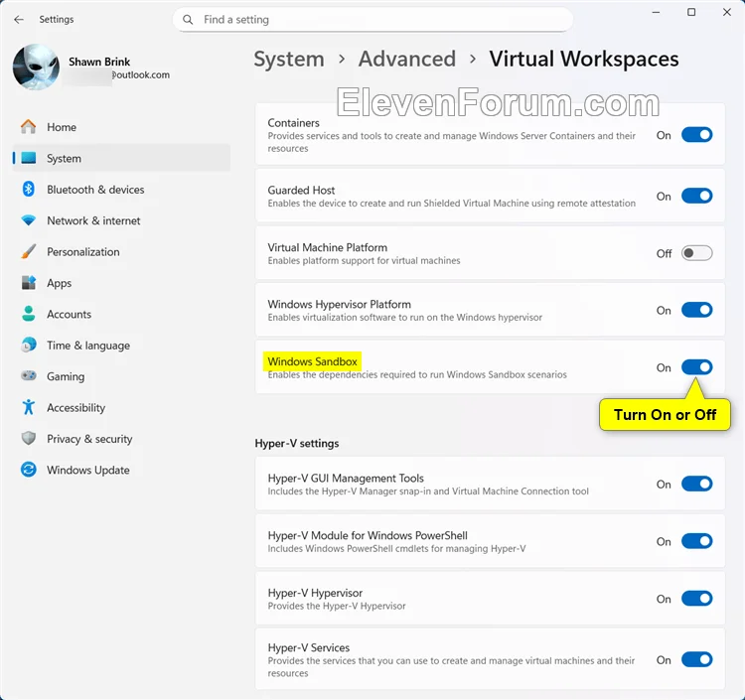Viewport: 745px width, 700px height.
Task: Click the Windows Hypervisor Platform title
Action: click(340, 304)
